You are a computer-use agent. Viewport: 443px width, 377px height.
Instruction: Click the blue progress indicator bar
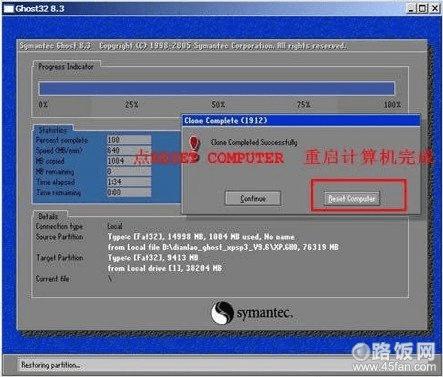point(217,89)
